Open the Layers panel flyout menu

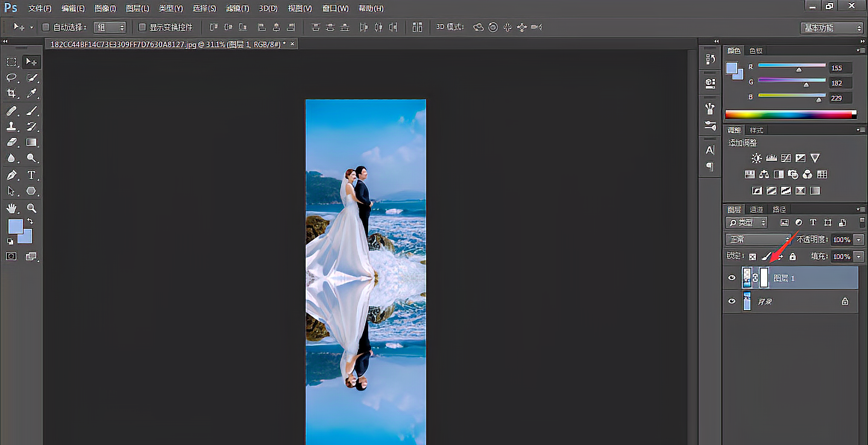click(861, 210)
